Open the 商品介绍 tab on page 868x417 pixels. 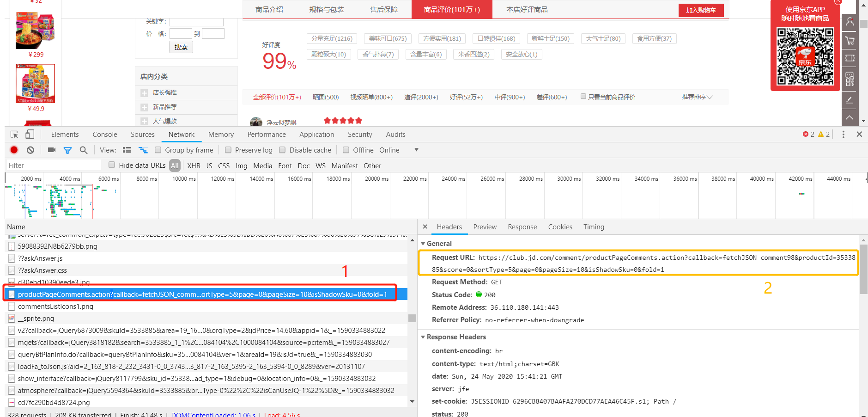(269, 9)
